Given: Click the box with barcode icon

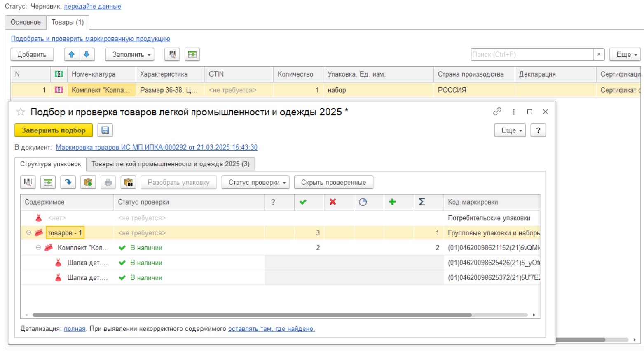Looking at the screenshot, I should click(129, 182).
